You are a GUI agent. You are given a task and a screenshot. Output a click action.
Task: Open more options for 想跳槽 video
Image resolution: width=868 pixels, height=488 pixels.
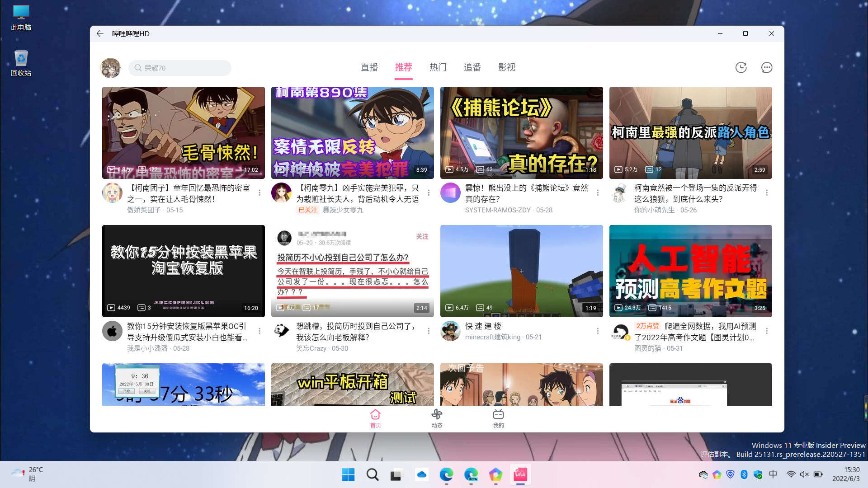tap(429, 331)
